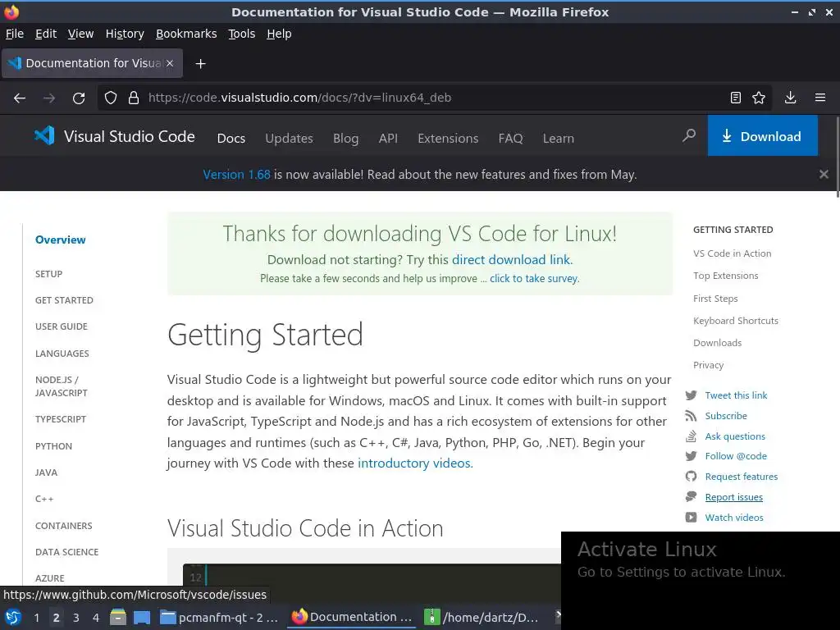Expand the PYTHON sidebar section

[x=53, y=445]
